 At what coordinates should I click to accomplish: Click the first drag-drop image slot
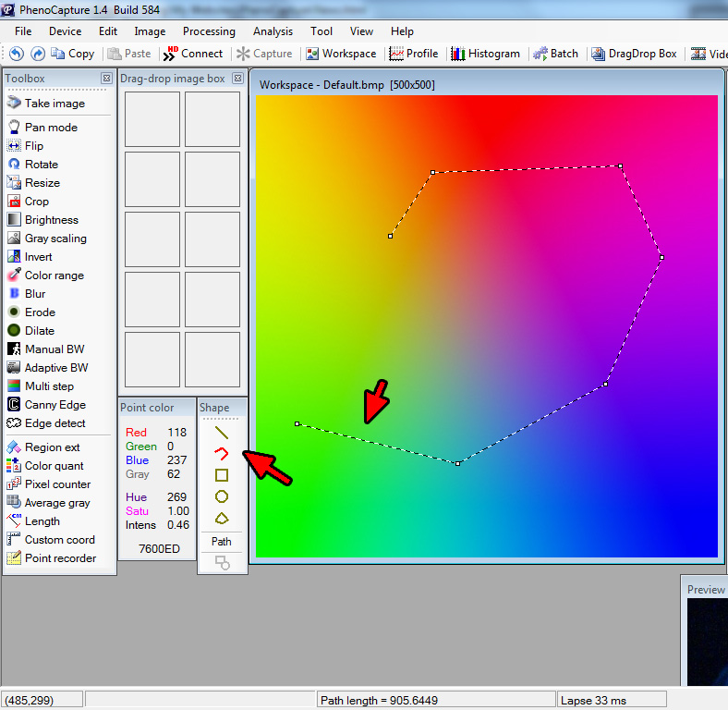152,119
